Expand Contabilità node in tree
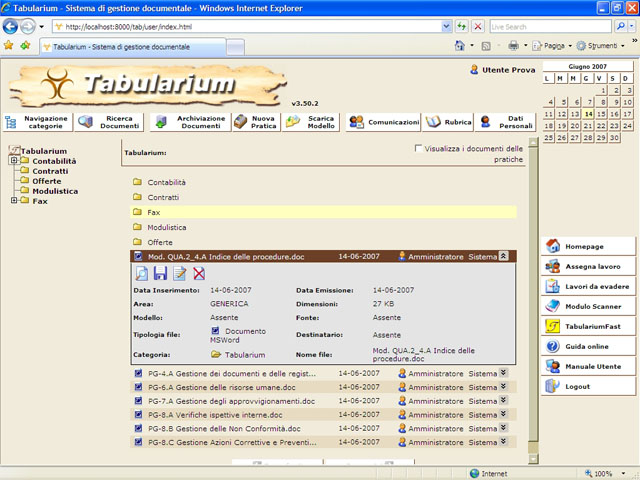640x480 pixels. point(14,160)
